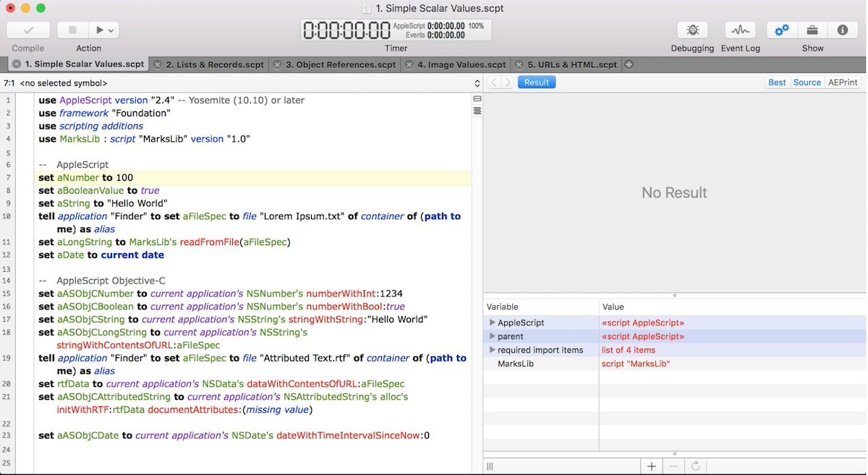Screen dimensions: 868x475
Task: Switch to the 4. Image Values.scpt tab
Action: (x=461, y=64)
